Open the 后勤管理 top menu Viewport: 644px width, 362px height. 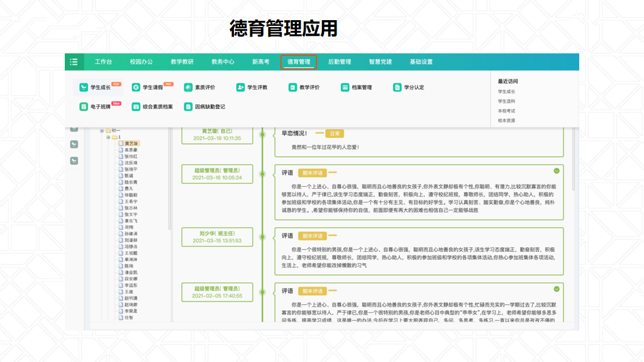340,62
